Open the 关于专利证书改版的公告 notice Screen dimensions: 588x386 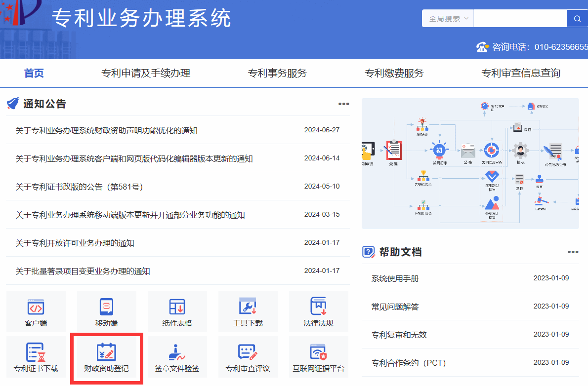coord(79,187)
